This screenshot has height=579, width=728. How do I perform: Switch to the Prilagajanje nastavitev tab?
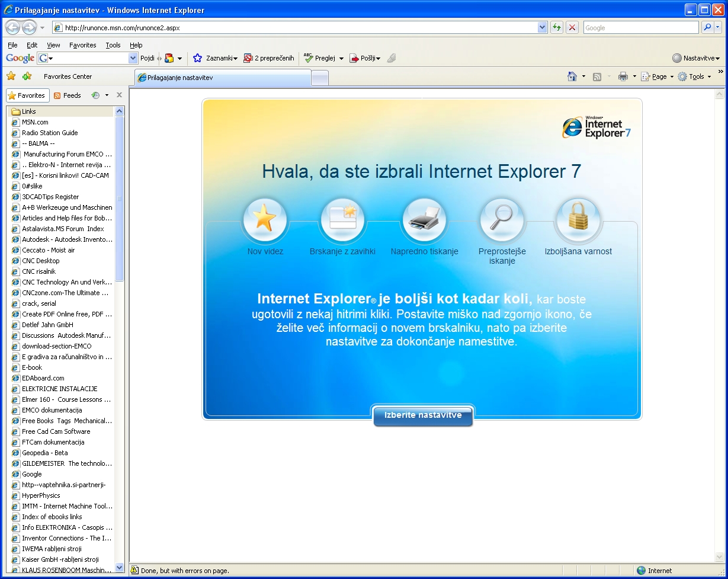(x=223, y=78)
